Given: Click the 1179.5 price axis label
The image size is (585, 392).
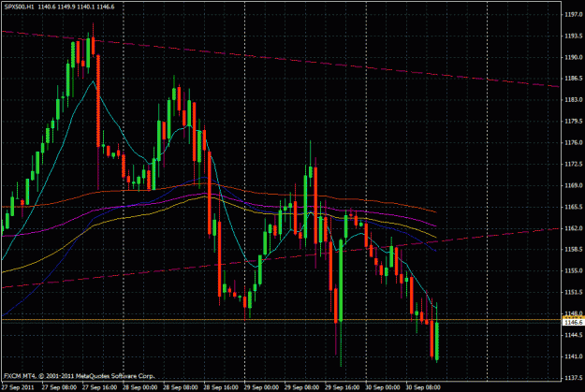Looking at the screenshot, I should [574, 122].
